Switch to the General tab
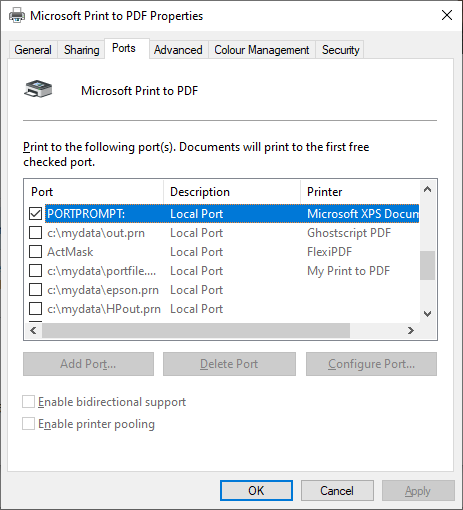 [x=33, y=50]
